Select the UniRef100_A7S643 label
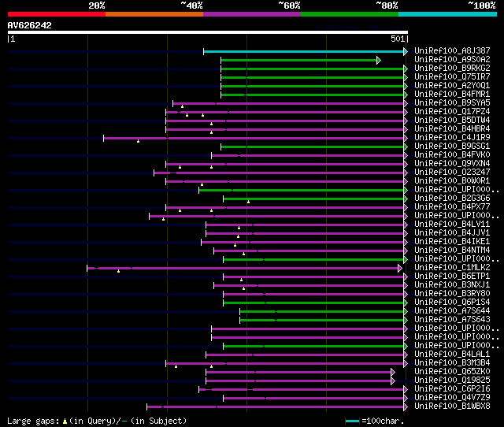 click(452, 320)
